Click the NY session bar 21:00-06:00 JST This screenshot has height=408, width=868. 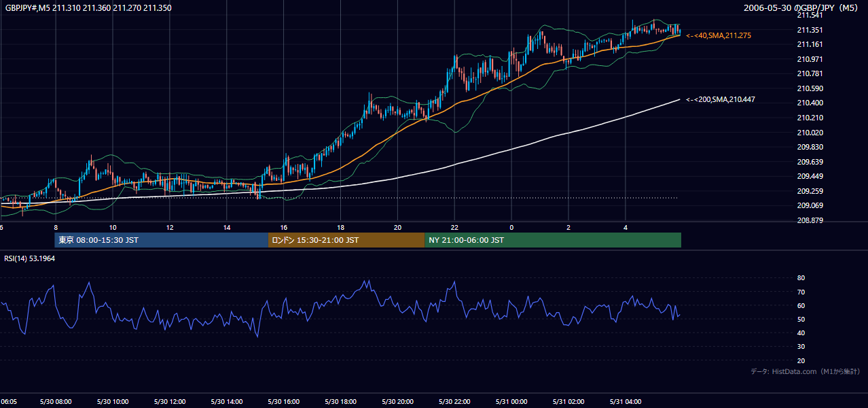tap(553, 240)
